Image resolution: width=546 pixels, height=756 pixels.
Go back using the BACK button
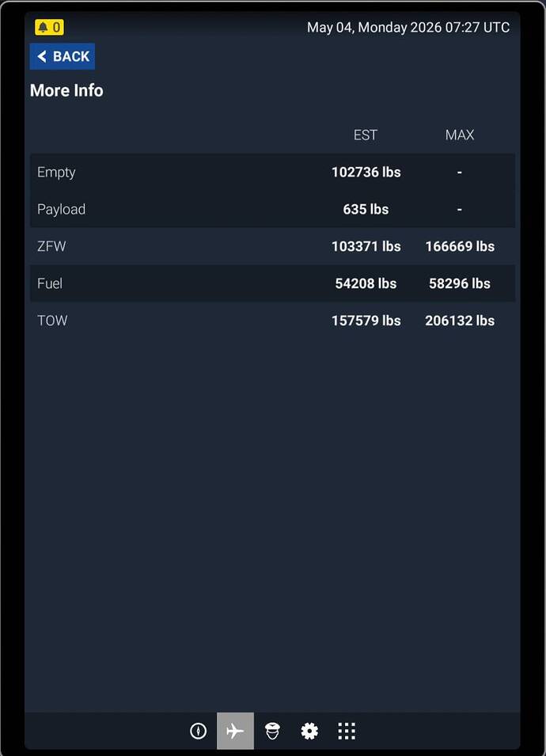coord(63,56)
